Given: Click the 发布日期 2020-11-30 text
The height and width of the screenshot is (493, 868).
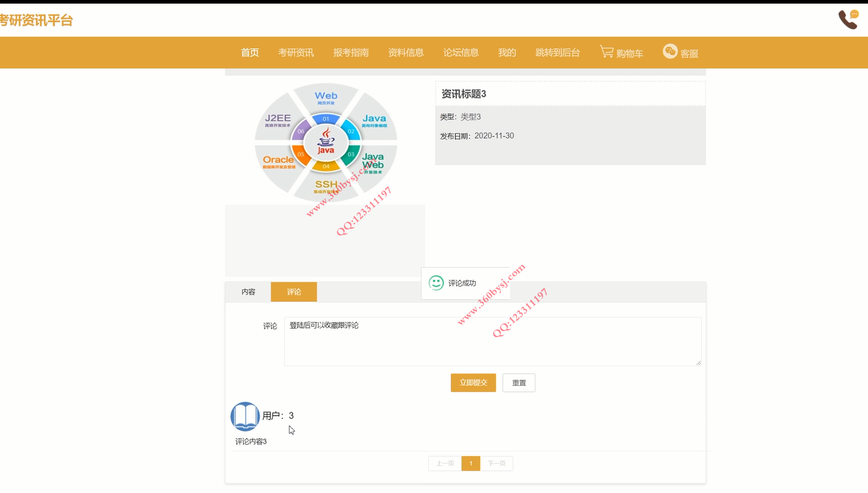Looking at the screenshot, I should [x=477, y=136].
